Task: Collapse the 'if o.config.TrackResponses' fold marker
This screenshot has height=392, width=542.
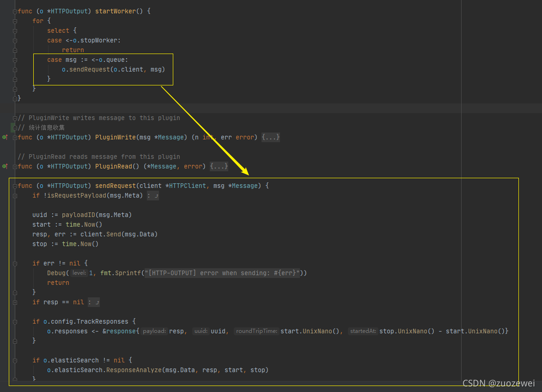Action: [x=15, y=321]
